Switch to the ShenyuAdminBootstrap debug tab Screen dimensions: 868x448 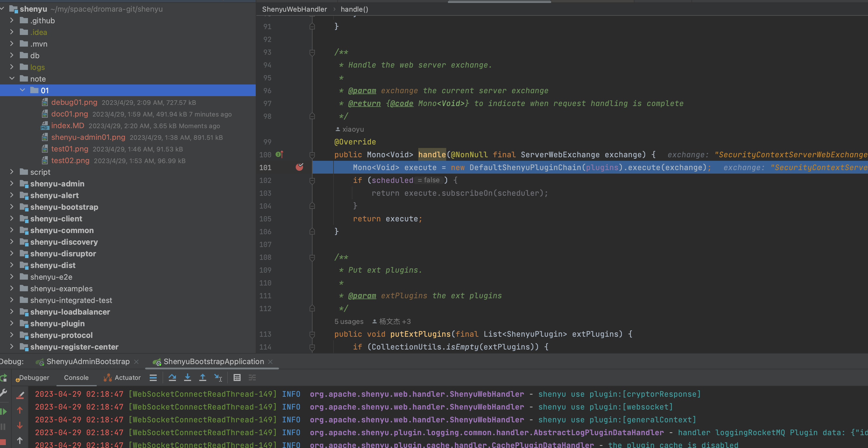pyautogui.click(x=88, y=361)
